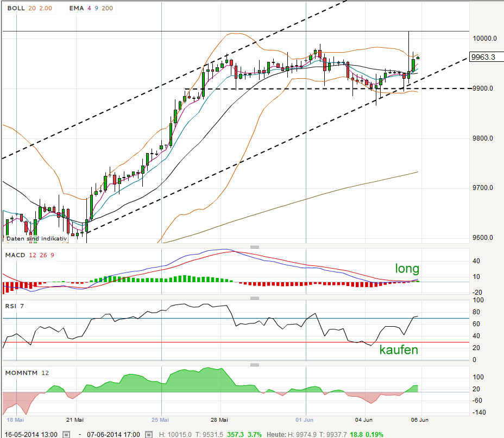Open the start date calendar picker icon
This screenshot has height=438, width=504.
pyautogui.click(x=66, y=434)
